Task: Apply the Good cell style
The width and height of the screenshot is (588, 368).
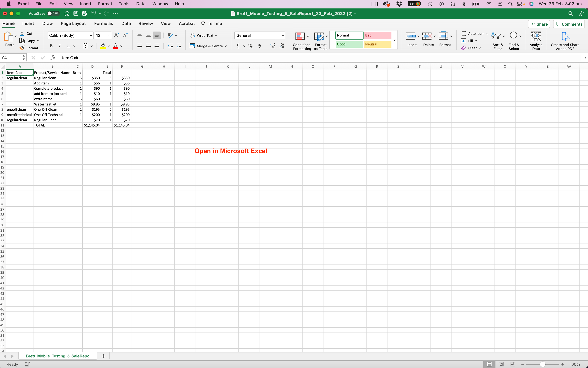Action: 349,44
